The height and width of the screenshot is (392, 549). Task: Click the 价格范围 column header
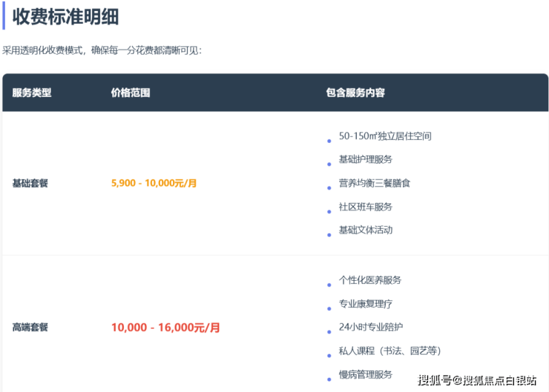coord(131,93)
